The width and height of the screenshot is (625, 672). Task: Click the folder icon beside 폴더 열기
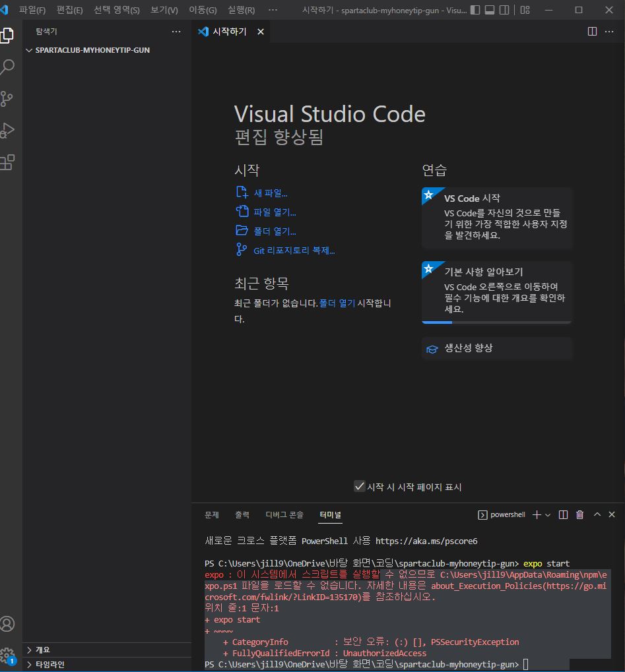pyautogui.click(x=242, y=231)
